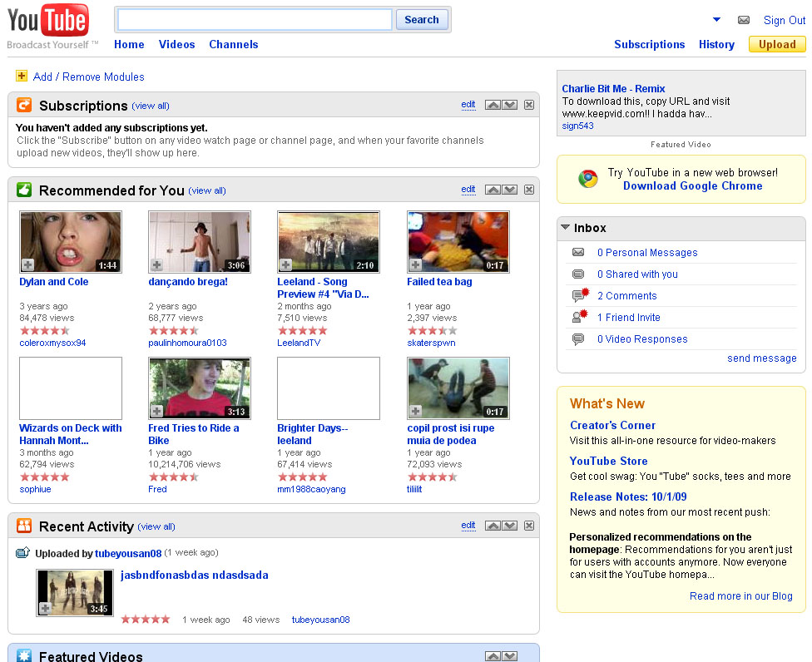Image resolution: width=812 pixels, height=662 pixels.
Task: Open Failed tea bag thumbnail
Action: 458,242
